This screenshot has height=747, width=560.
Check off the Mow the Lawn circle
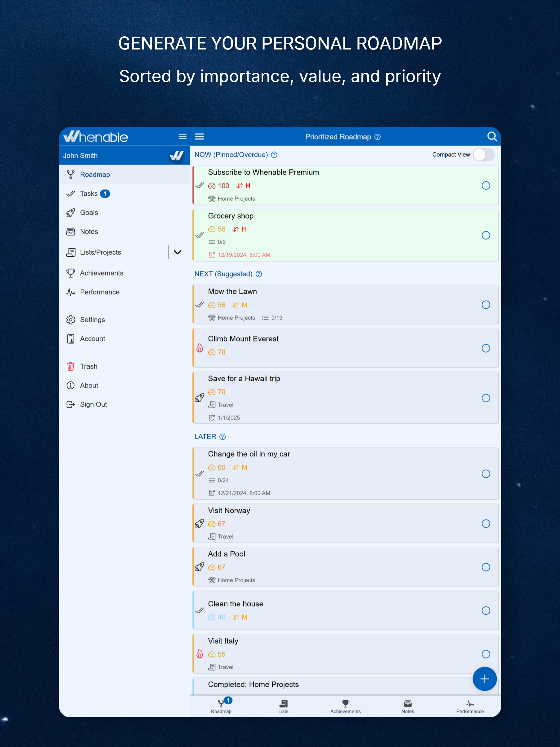(486, 305)
